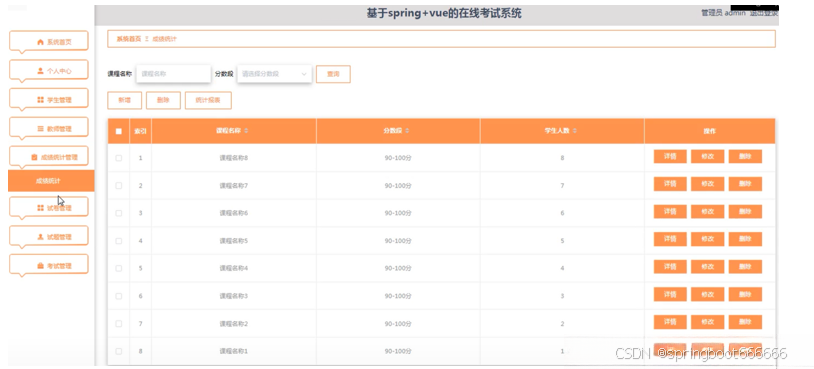
Task: Open 详情 for 课程名称6 row
Action: click(x=670, y=212)
